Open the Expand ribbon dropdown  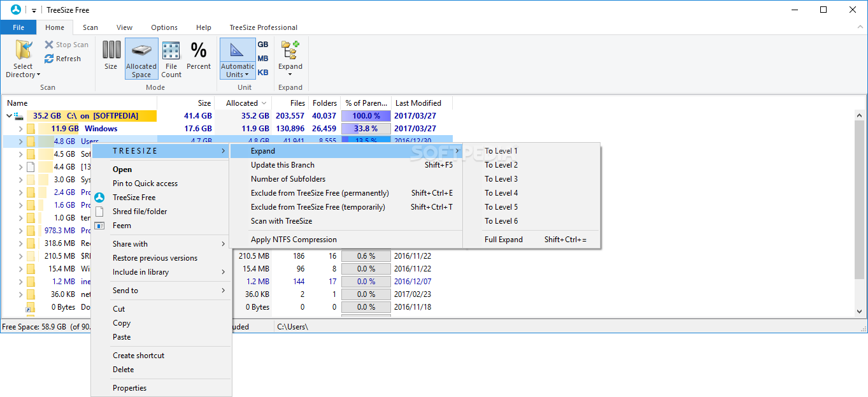(x=290, y=59)
